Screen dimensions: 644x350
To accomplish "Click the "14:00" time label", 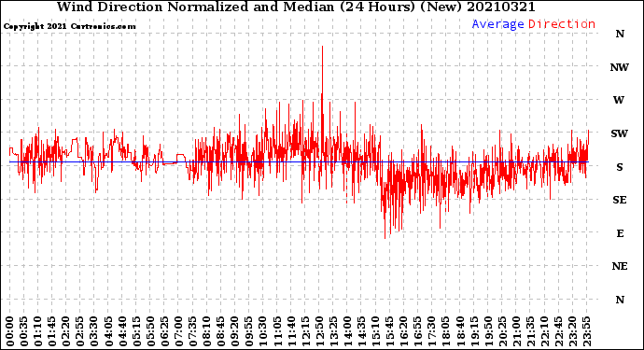I will pos(348,331).
